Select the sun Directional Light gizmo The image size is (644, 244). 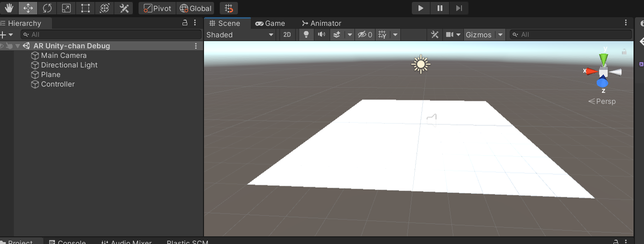421,64
